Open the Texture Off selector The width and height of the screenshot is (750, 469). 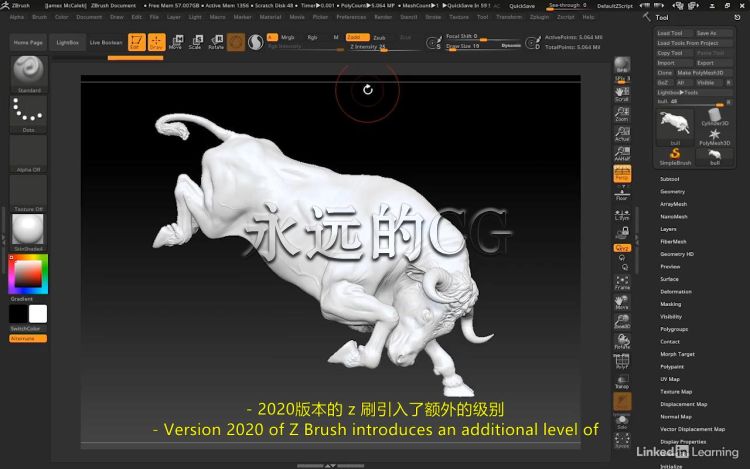pos(29,194)
